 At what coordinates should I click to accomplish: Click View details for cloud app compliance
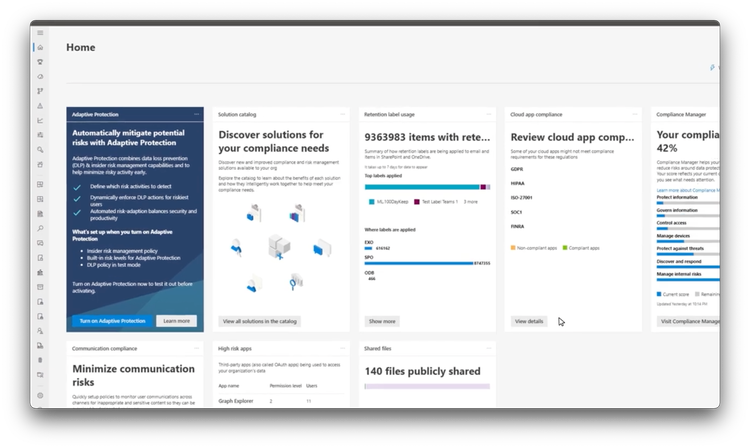coord(529,321)
